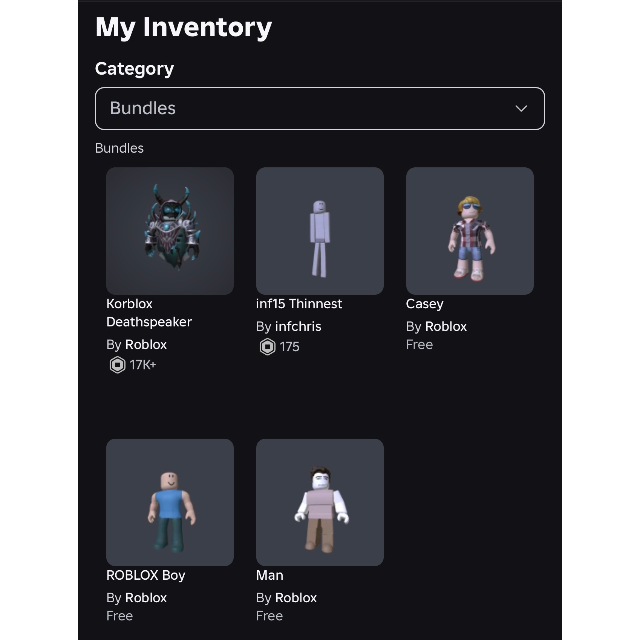Viewport: 640px width, 640px height.
Task: Open the Man bundle thumbnail
Action: pos(320,502)
